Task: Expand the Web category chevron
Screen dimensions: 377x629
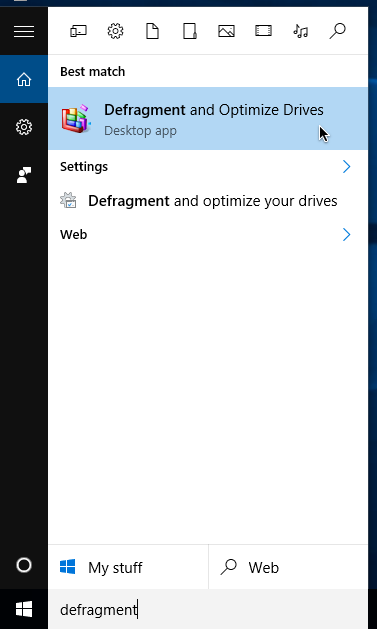Action: (347, 235)
